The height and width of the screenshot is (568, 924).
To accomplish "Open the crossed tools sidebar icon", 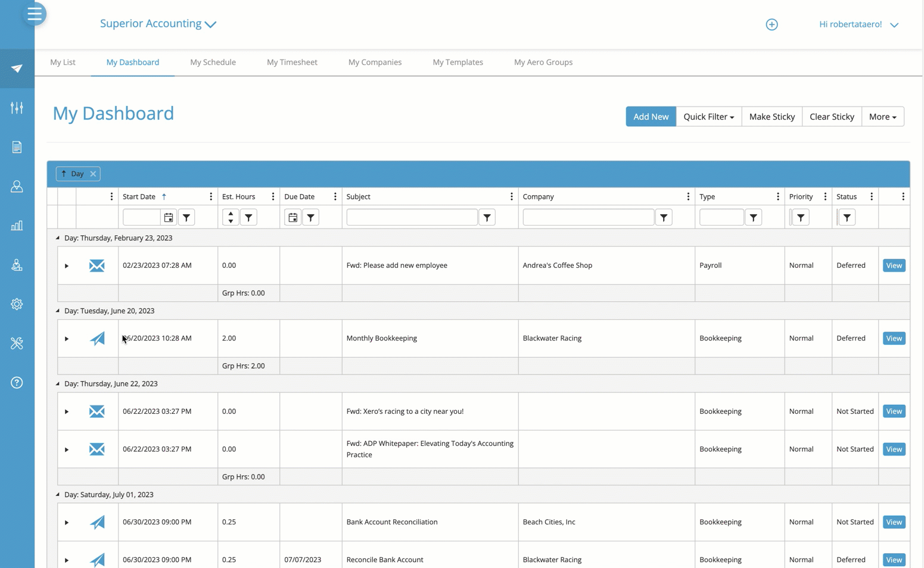I will [x=17, y=344].
